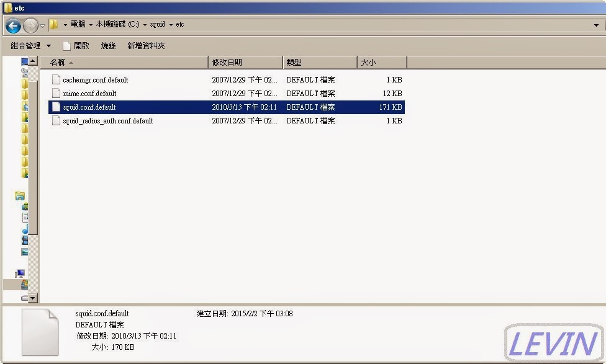The height and width of the screenshot is (364, 606).
Task: Click the 1 KB size of squid_radius_auth.conf.default
Action: 394,121
